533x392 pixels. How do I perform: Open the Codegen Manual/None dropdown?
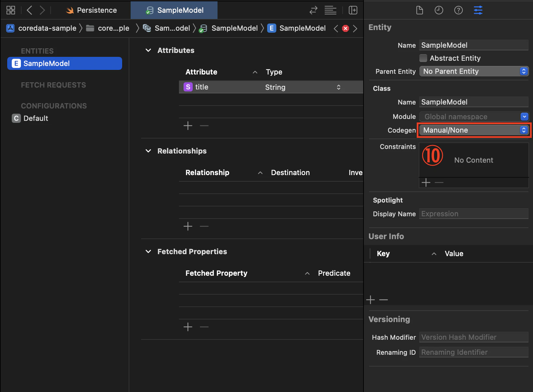click(474, 130)
